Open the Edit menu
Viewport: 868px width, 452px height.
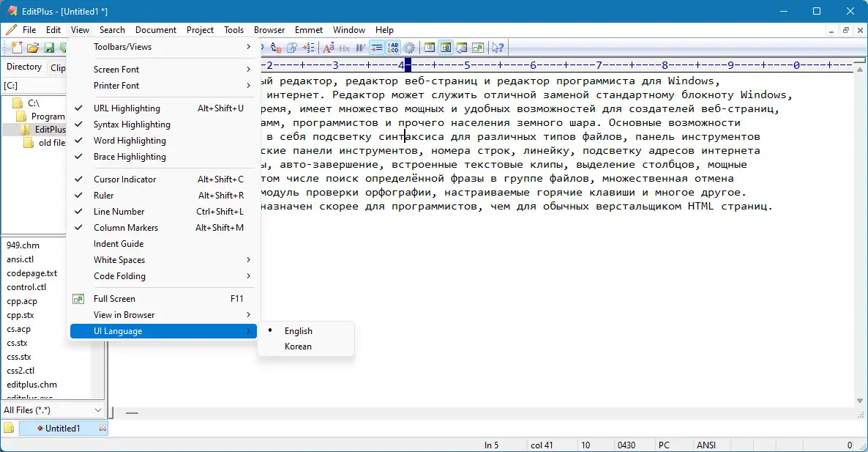point(53,30)
